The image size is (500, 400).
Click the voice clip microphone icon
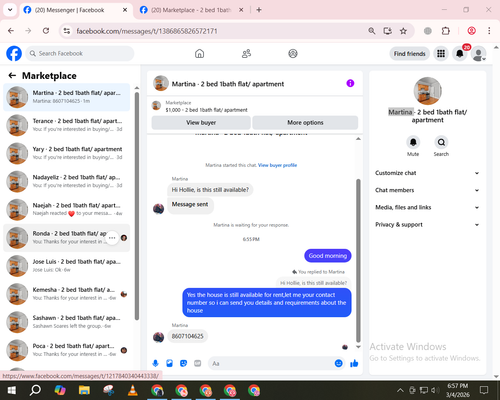tap(155, 363)
